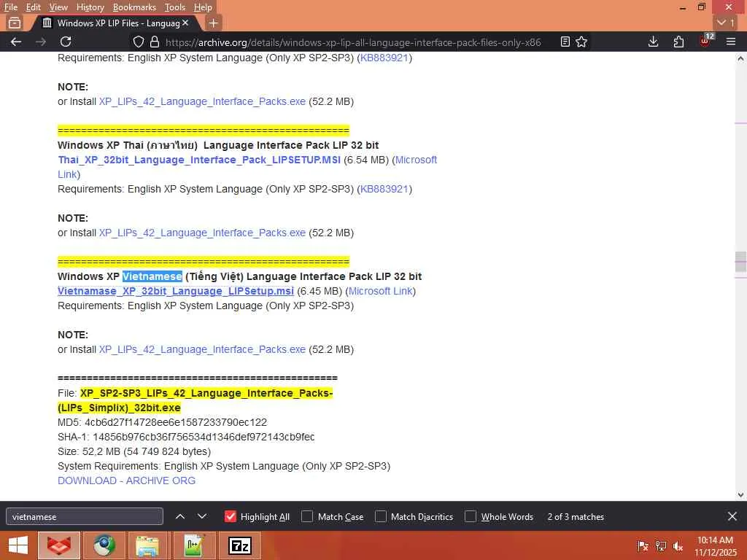Open the Downloads panel
This screenshot has width=747, height=560.
coord(653,42)
